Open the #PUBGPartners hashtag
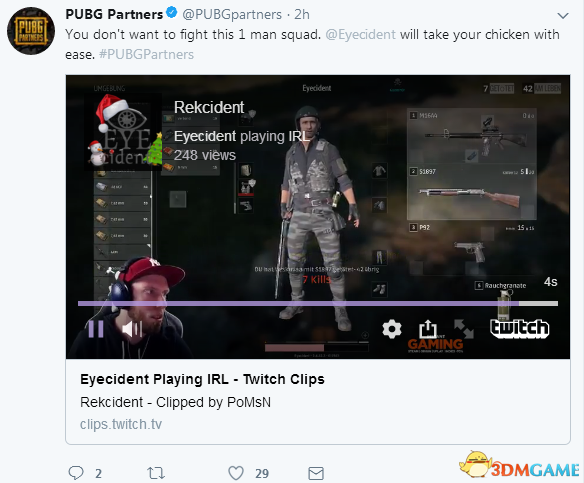The height and width of the screenshot is (483, 584). point(146,54)
